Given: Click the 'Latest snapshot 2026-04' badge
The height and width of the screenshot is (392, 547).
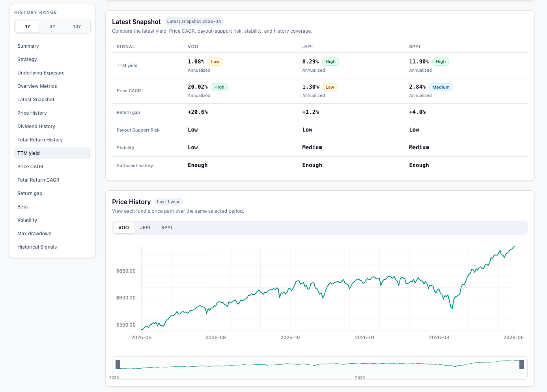Looking at the screenshot, I should [194, 22].
